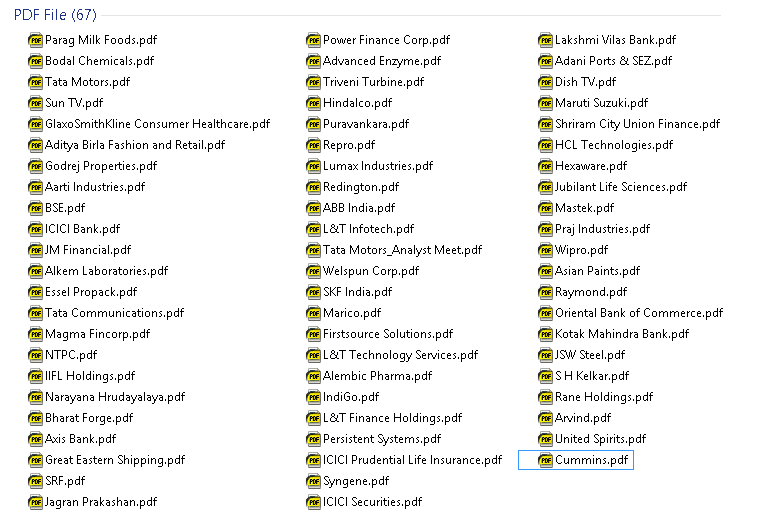Select the PDF icon of Maruti Suzuki.pdf
This screenshot has height=520, width=769.
545,103
